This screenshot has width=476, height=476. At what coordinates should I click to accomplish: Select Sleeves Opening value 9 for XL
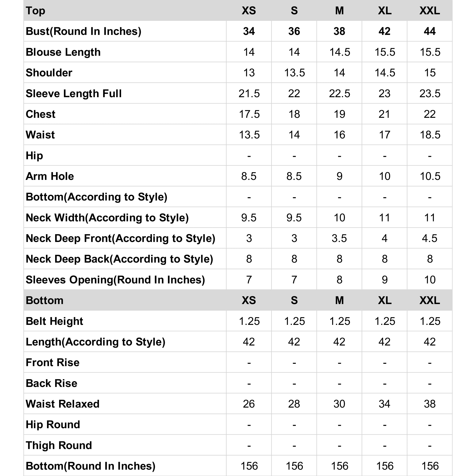(x=385, y=280)
